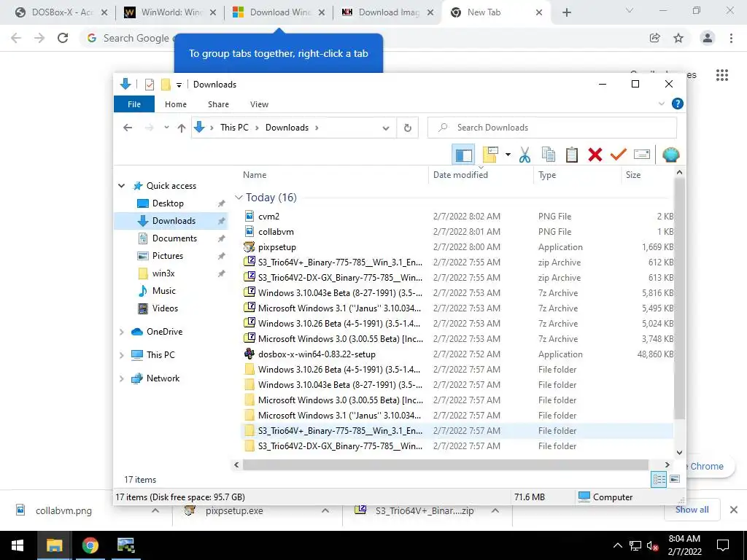Open the View ribbon tab
747x560 pixels.
259,104
